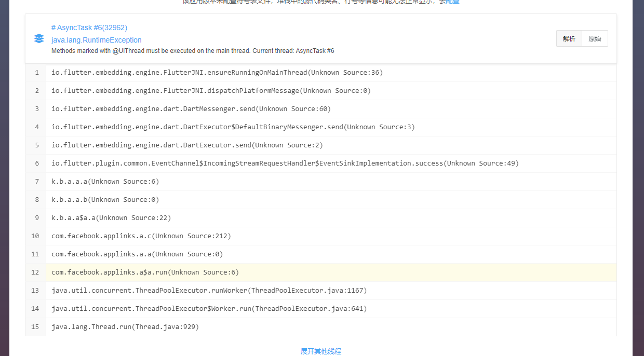Select stack line EventSinkImplementation.success
The height and width of the screenshot is (356, 644).
pos(331,163)
